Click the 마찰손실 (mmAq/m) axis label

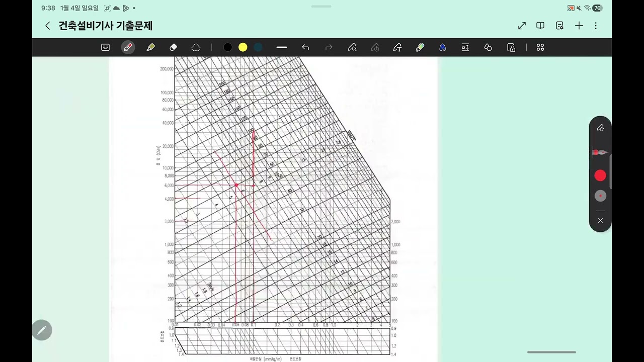click(x=265, y=359)
